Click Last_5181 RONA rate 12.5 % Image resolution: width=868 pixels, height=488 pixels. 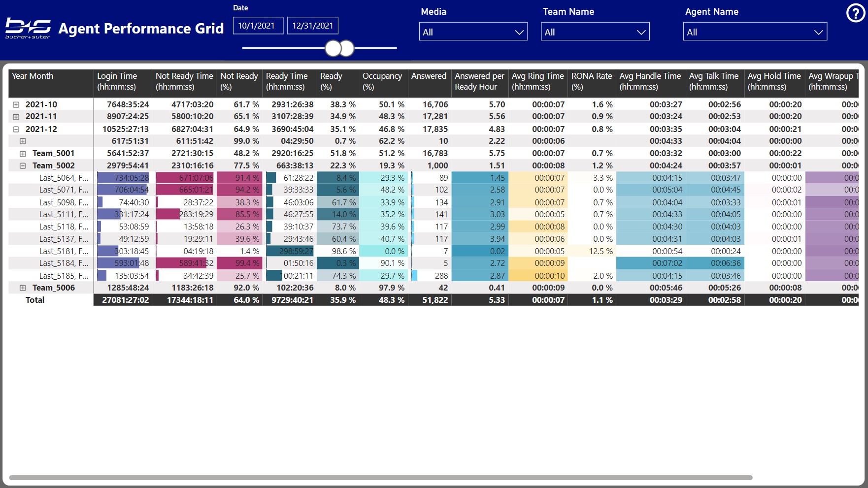pos(601,251)
